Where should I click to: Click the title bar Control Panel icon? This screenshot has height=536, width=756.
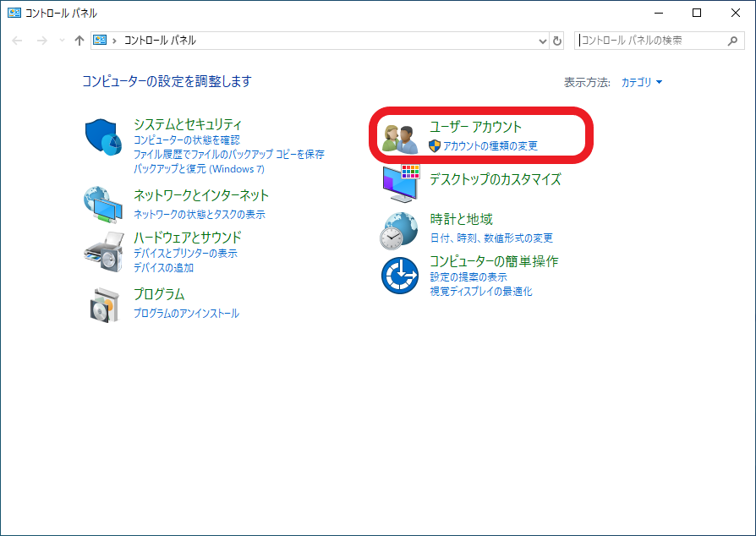[x=14, y=13]
